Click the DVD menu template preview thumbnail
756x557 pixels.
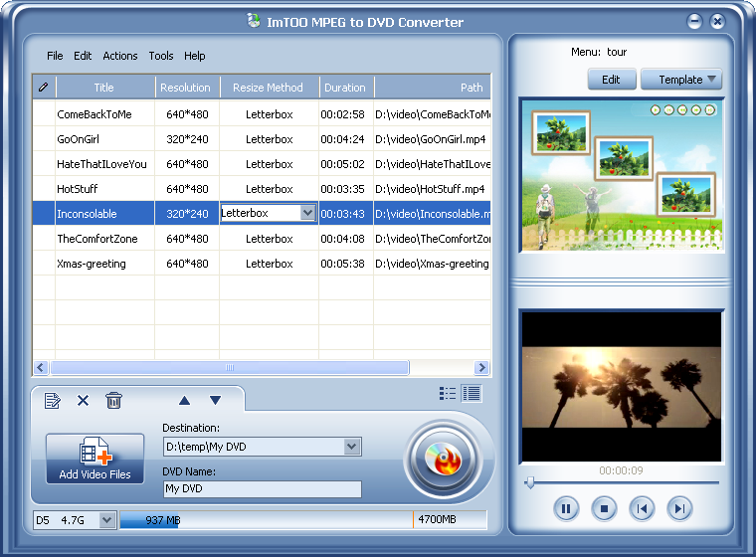622,175
